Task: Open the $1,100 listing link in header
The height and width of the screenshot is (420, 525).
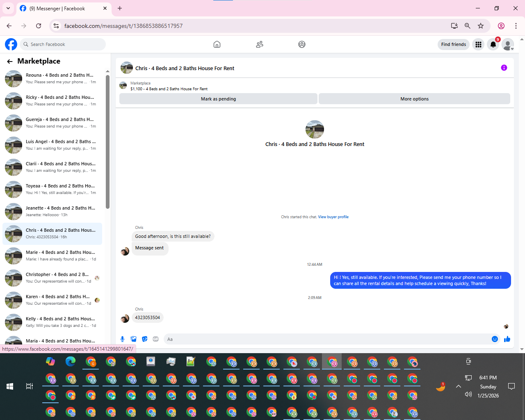Action: [x=169, y=89]
